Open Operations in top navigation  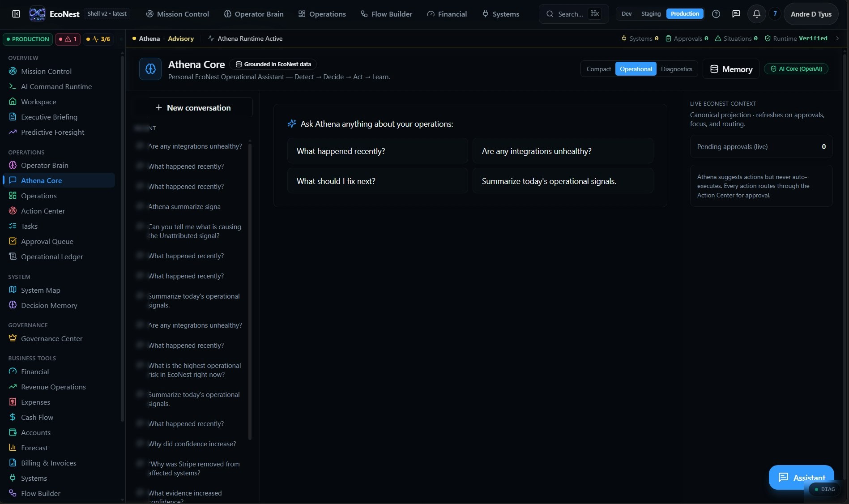[322, 14]
